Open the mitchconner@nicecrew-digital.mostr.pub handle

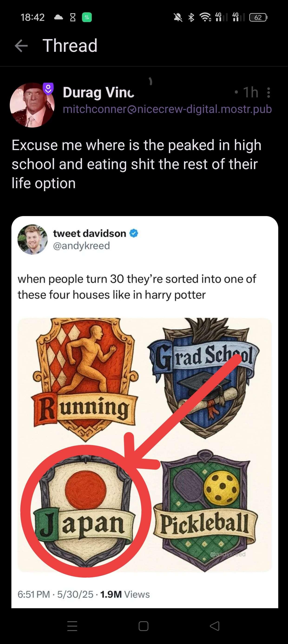(167, 109)
